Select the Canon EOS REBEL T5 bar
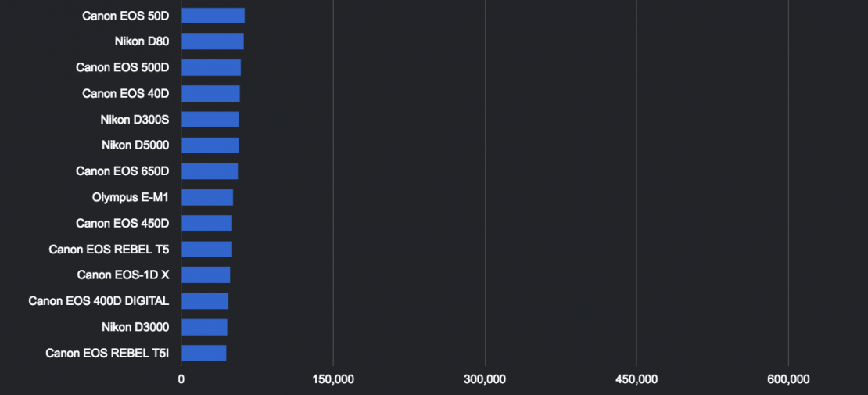 pyautogui.click(x=206, y=250)
